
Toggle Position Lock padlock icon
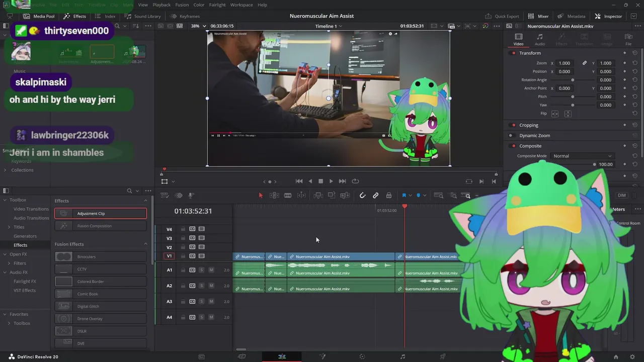(x=388, y=196)
